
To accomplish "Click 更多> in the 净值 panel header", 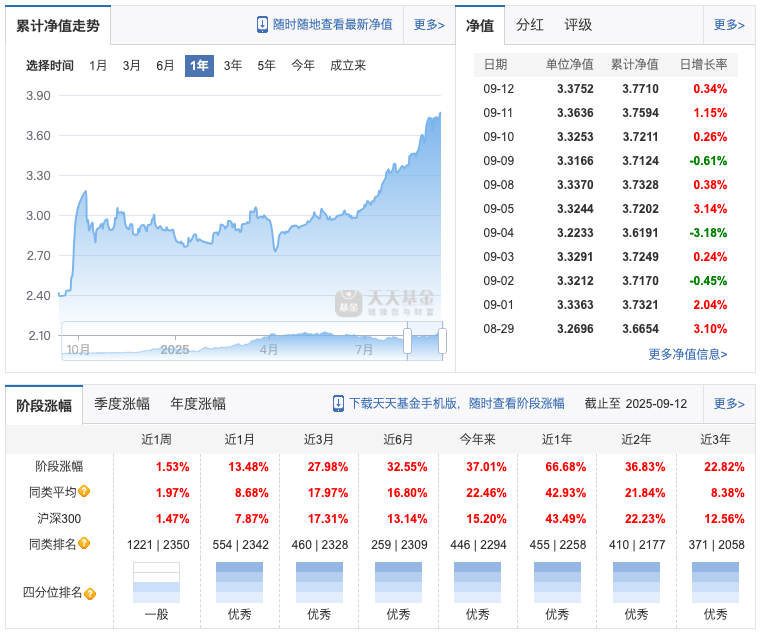I will (729, 25).
